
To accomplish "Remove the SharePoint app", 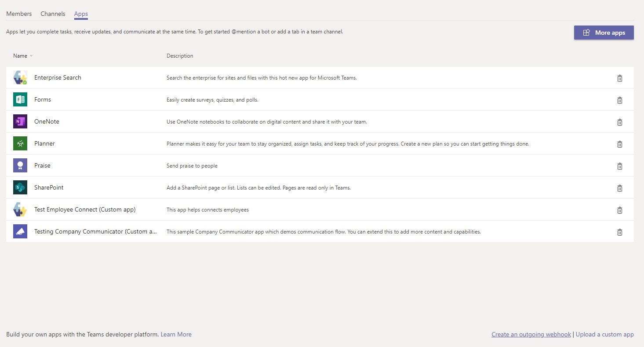I will 620,188.
